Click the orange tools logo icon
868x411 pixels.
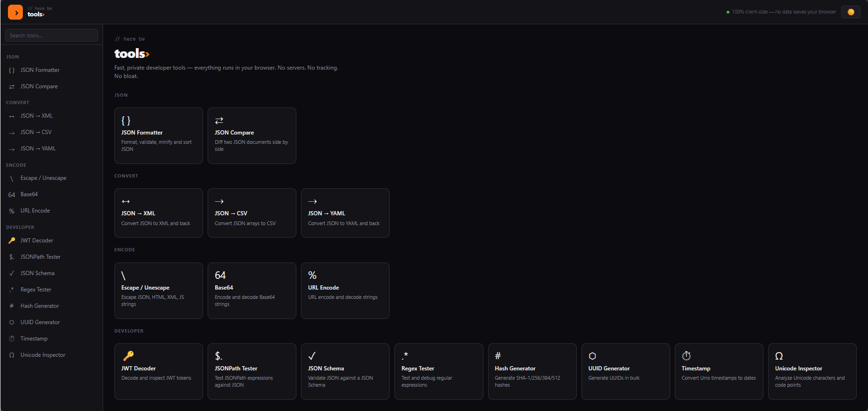[x=15, y=12]
